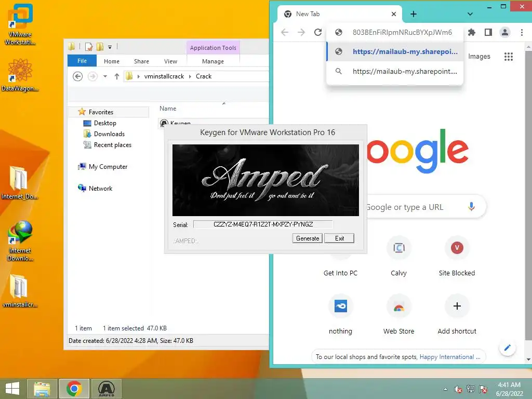Image resolution: width=532 pixels, height=399 pixels.
Task: Toggle Chrome side panel icon
Action: (x=488, y=32)
